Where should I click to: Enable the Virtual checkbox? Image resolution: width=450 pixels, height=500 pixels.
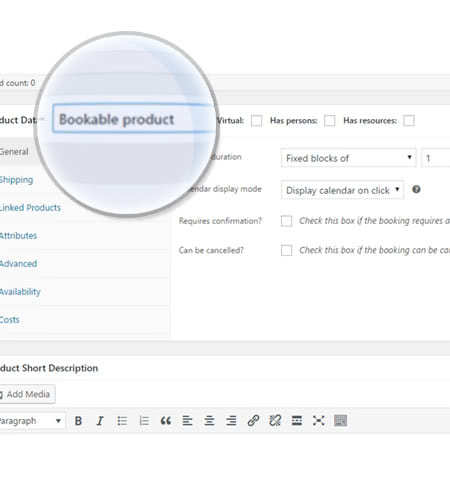click(x=256, y=121)
